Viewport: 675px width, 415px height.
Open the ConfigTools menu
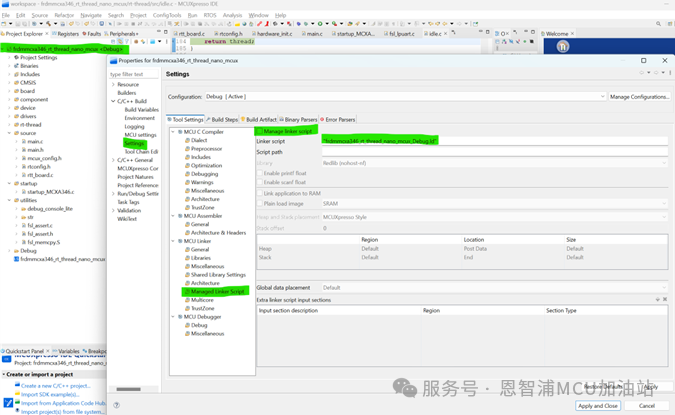(167, 15)
